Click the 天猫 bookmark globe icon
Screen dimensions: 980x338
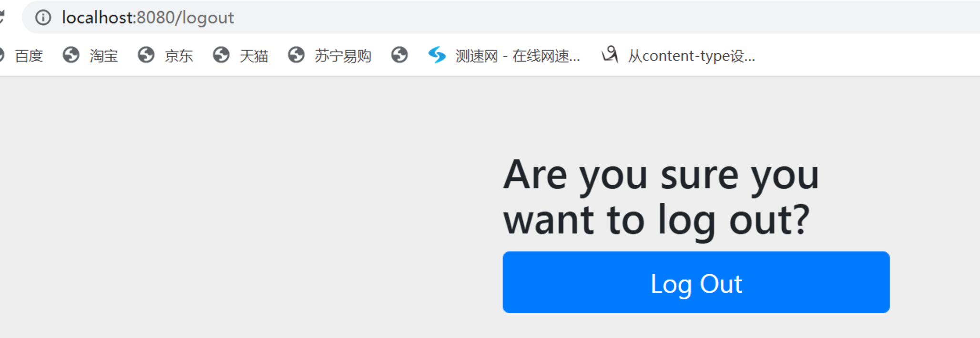[221, 55]
